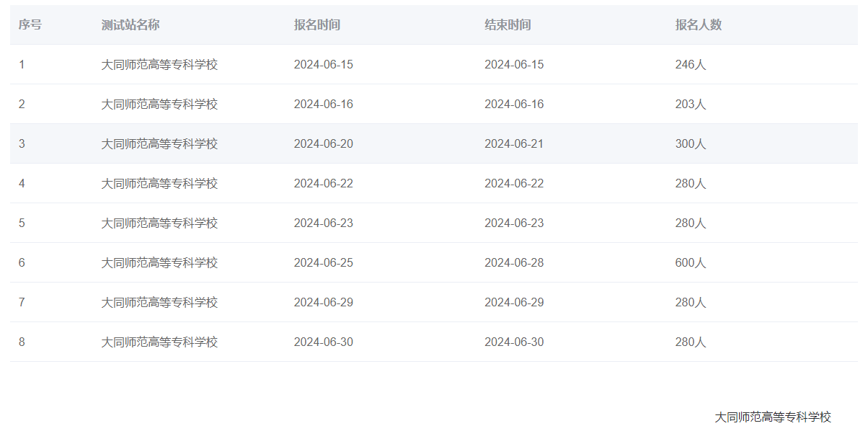Click the 测试站名称 column header
The image size is (868, 426).
click(x=130, y=25)
